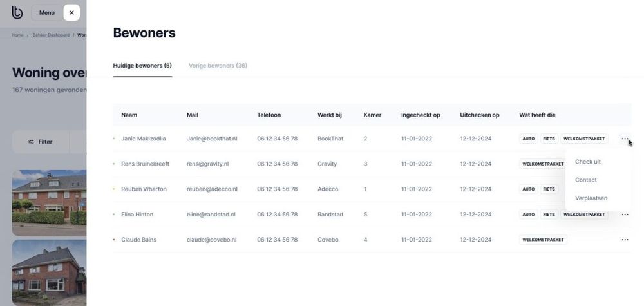Click email rens@gravity.nl
This screenshot has height=306, width=644.
coord(207,164)
